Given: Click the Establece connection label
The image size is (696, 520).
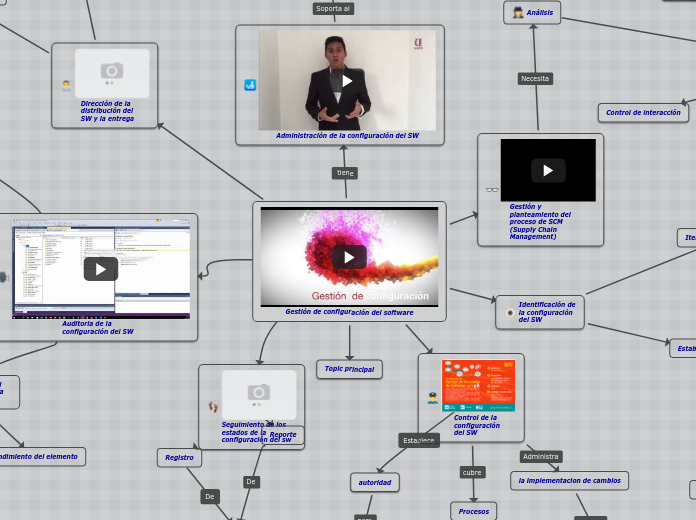Looking at the screenshot, I should (x=419, y=441).
